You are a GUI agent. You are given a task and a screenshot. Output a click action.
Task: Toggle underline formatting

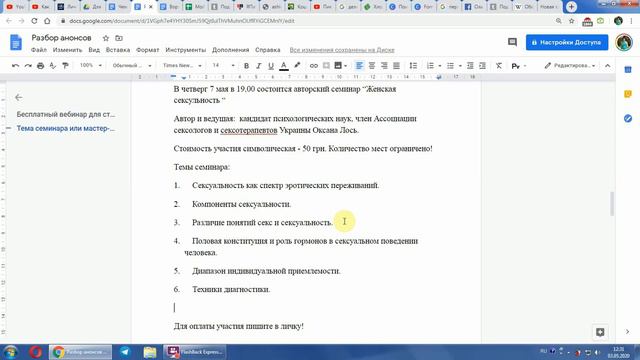[271, 66]
